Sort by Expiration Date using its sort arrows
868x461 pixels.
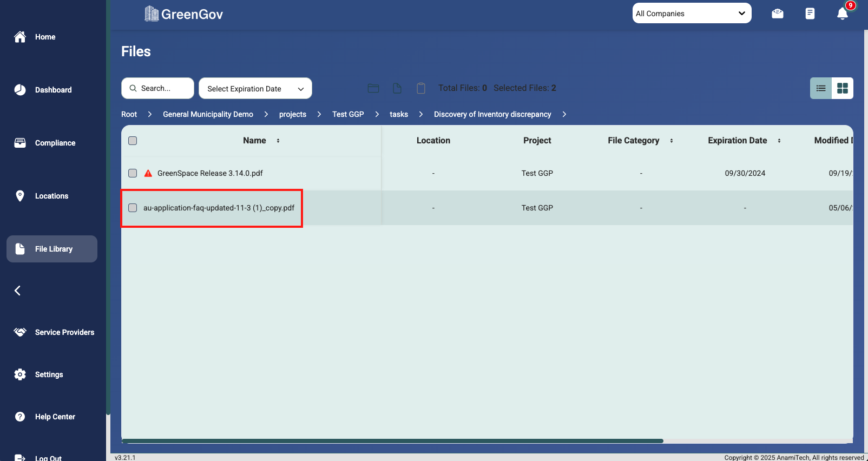pos(779,141)
